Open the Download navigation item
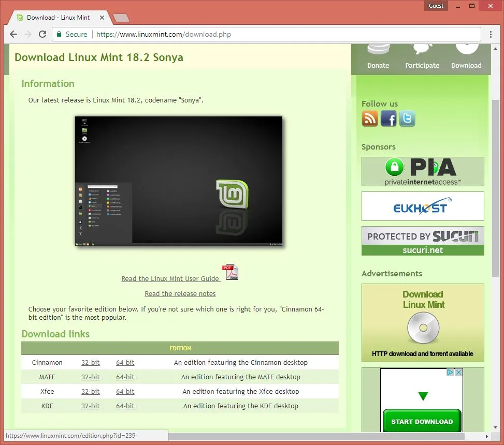This screenshot has height=445, width=504. (x=466, y=56)
